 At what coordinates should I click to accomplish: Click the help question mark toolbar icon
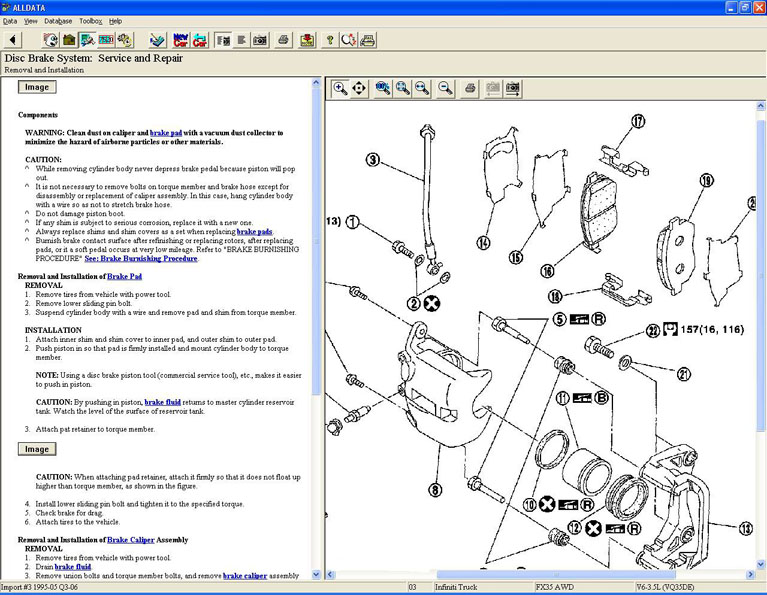[330, 40]
